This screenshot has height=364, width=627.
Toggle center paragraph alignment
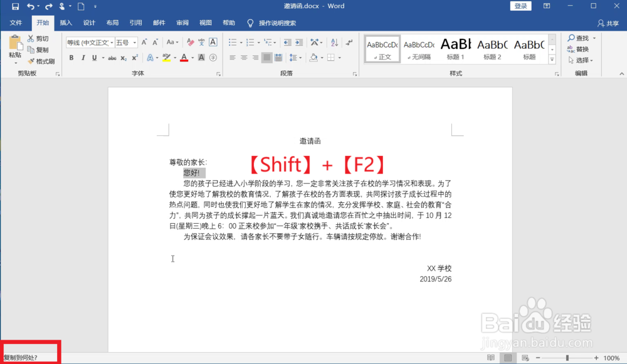pyautogui.click(x=244, y=58)
